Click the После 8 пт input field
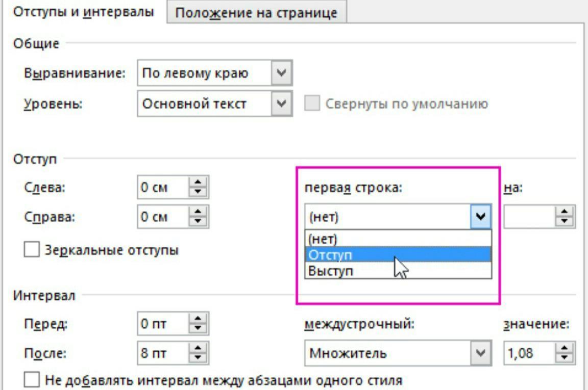588x390 pixels. (x=163, y=353)
